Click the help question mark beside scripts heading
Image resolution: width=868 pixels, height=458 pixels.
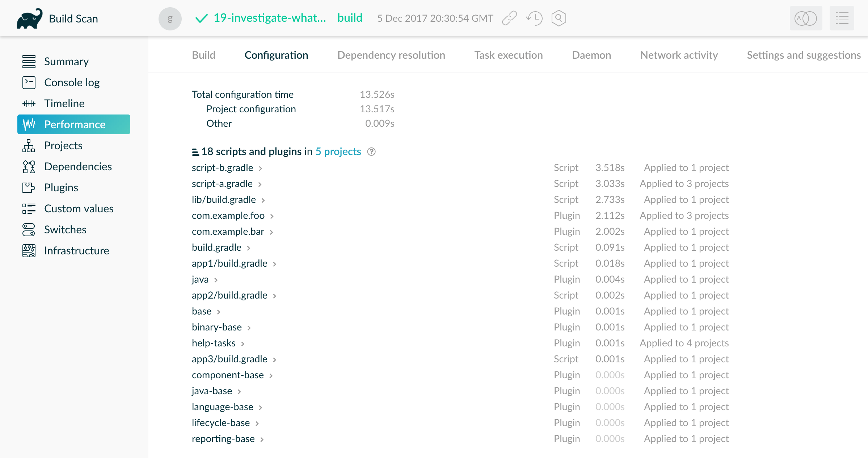click(x=372, y=152)
